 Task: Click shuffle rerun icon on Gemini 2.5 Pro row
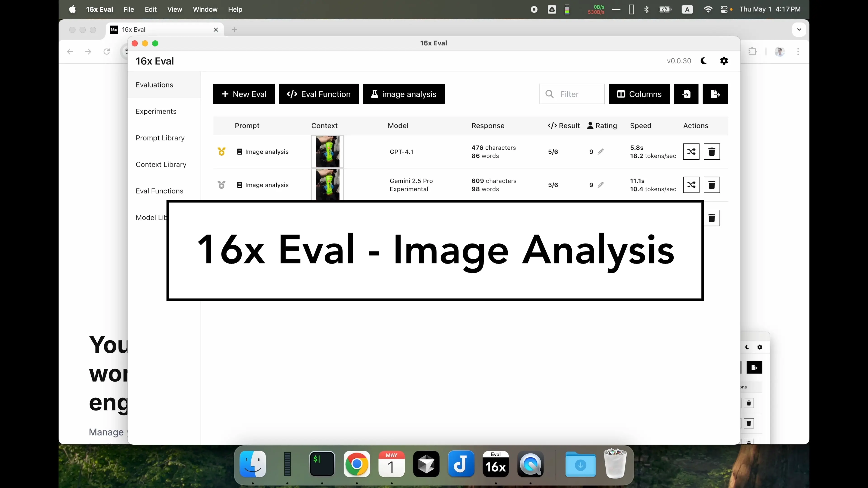click(x=691, y=185)
